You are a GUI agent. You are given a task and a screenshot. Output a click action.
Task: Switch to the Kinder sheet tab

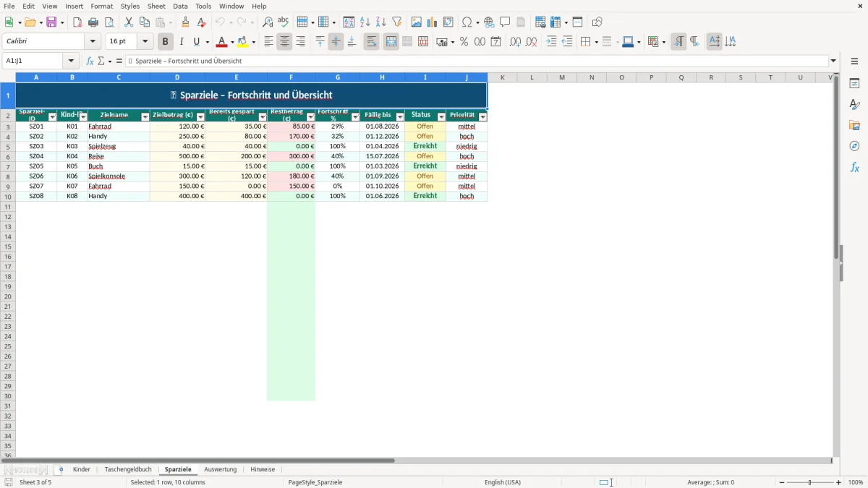82,470
